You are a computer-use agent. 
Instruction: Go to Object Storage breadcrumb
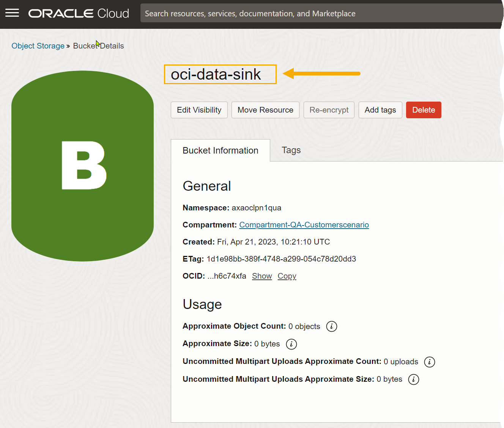tap(38, 46)
